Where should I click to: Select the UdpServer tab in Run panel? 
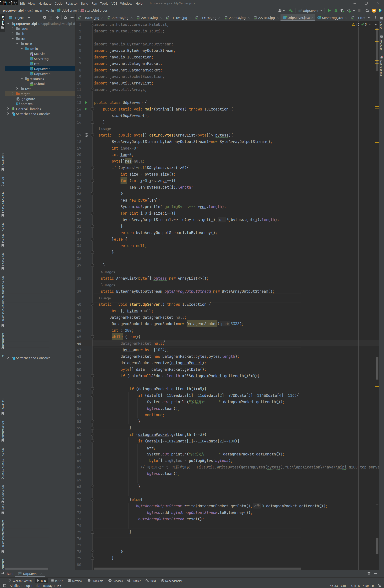tap(30, 573)
